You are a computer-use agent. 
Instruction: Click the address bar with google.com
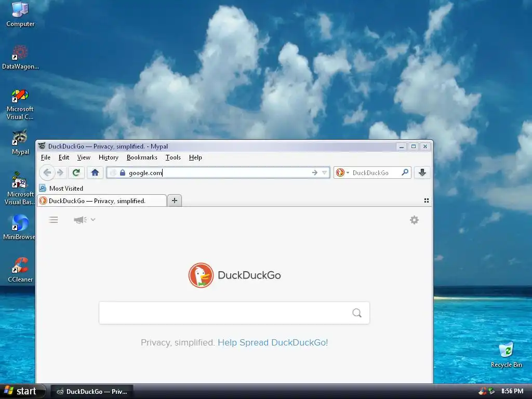[x=218, y=172]
